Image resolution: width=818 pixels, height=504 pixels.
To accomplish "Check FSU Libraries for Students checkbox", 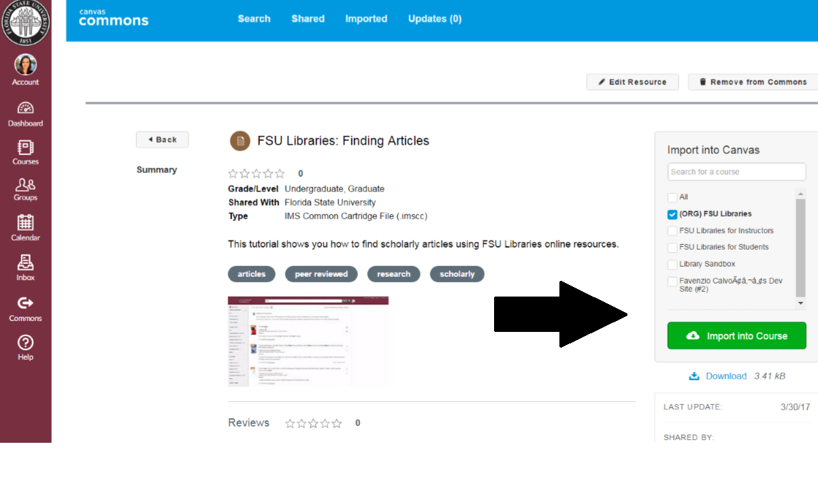I will 672,248.
